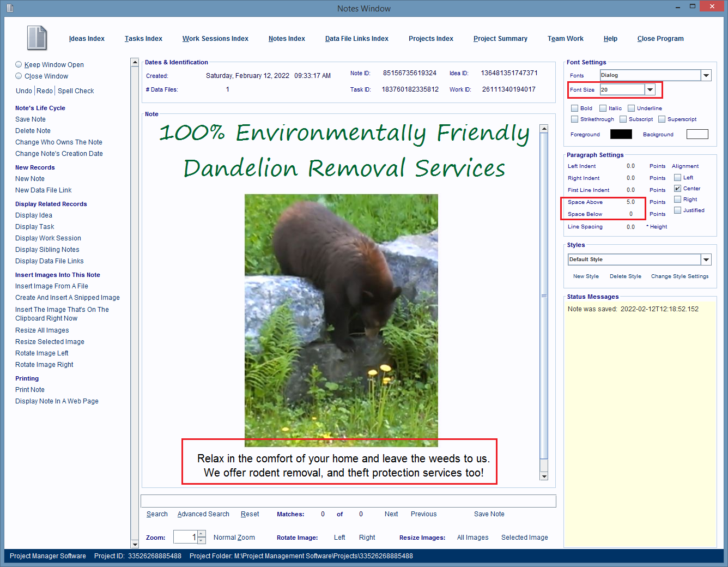Check the Right alignment box
728x567 pixels.
tap(677, 199)
